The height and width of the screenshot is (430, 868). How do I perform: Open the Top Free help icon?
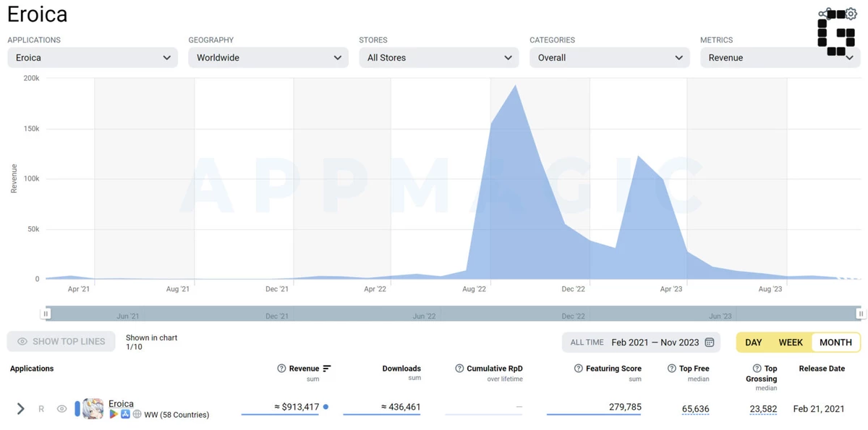672,369
